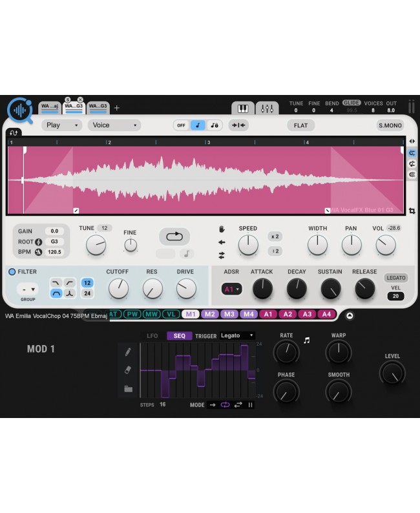The image size is (420, 513).
Task: Click the FLAT button
Action: pos(300,125)
